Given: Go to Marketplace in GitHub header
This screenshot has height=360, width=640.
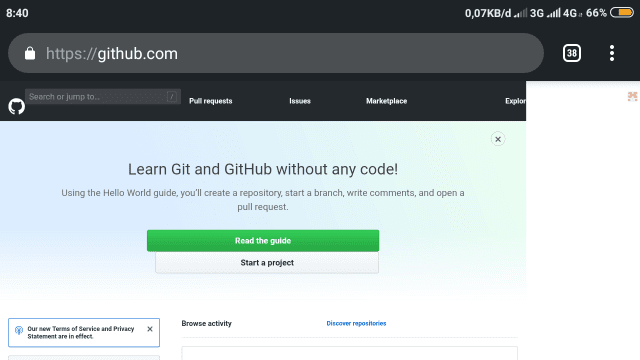Looking at the screenshot, I should (387, 101).
